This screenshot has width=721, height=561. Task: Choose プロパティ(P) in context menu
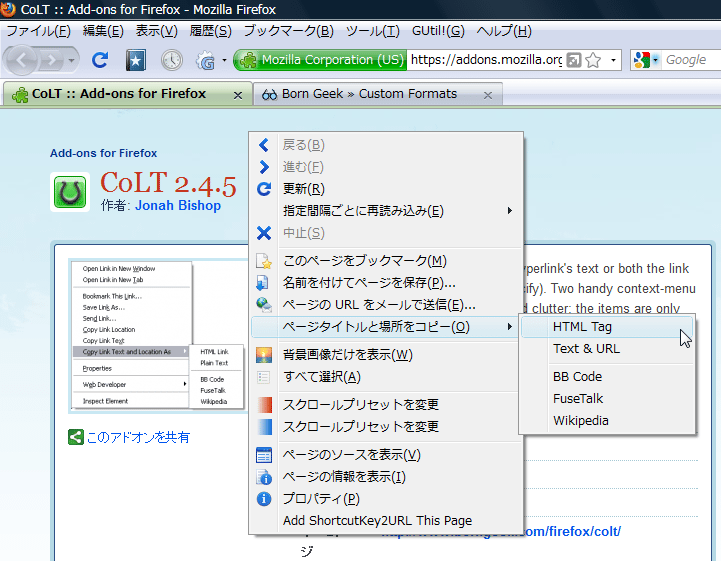click(385, 499)
